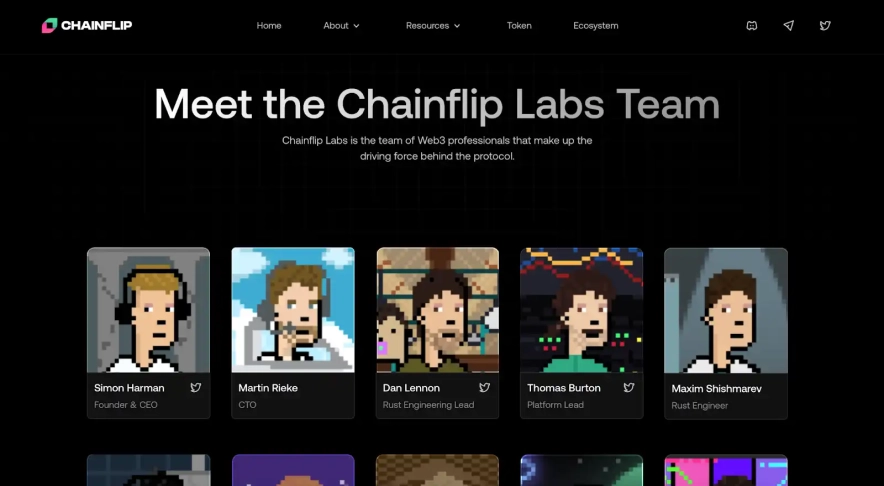Select Dan Lennon's pixel avatar
Screen dimensions: 884x486
point(437,310)
